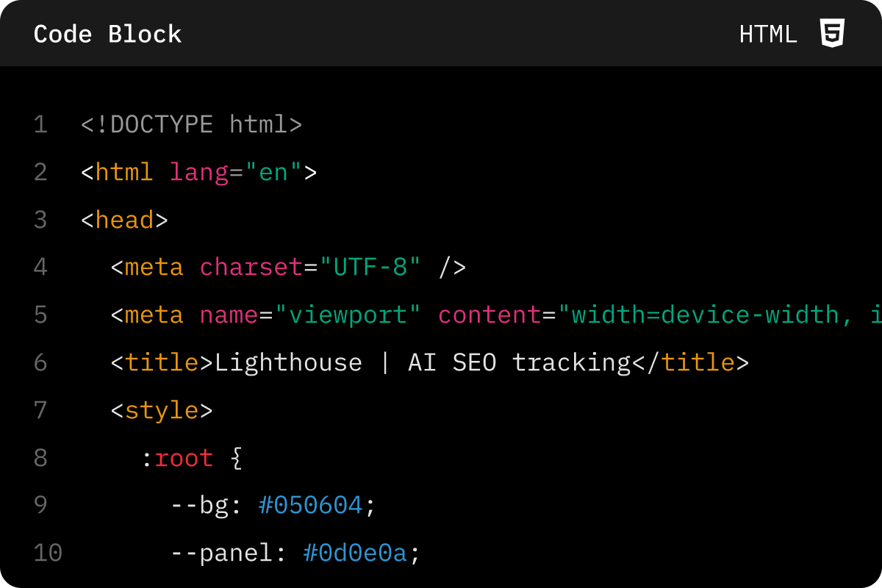The height and width of the screenshot is (588, 882).
Task: Click the charset attribute name
Action: click(251, 268)
